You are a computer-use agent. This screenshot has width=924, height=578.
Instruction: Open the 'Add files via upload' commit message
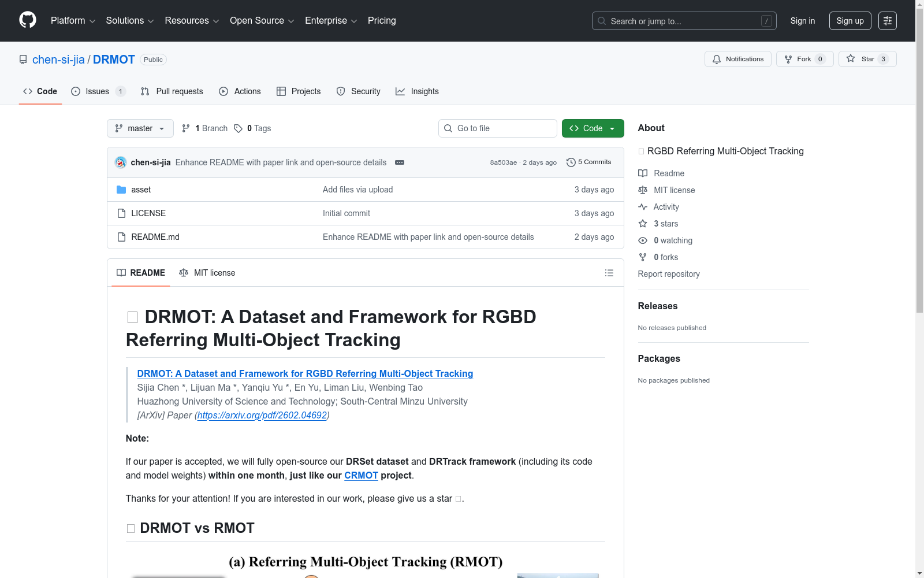point(358,190)
